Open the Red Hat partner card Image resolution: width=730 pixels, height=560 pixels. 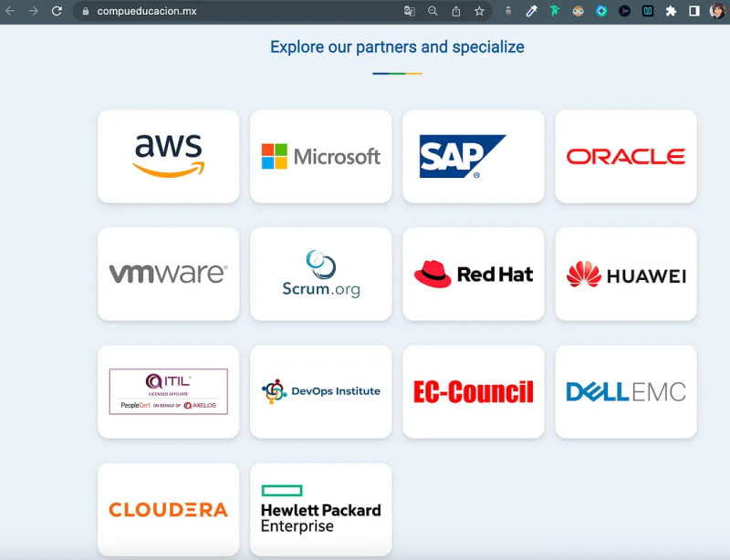[x=474, y=275]
